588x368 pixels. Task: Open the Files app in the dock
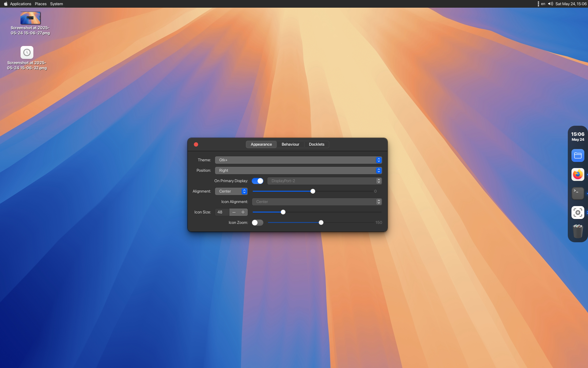[578, 155]
